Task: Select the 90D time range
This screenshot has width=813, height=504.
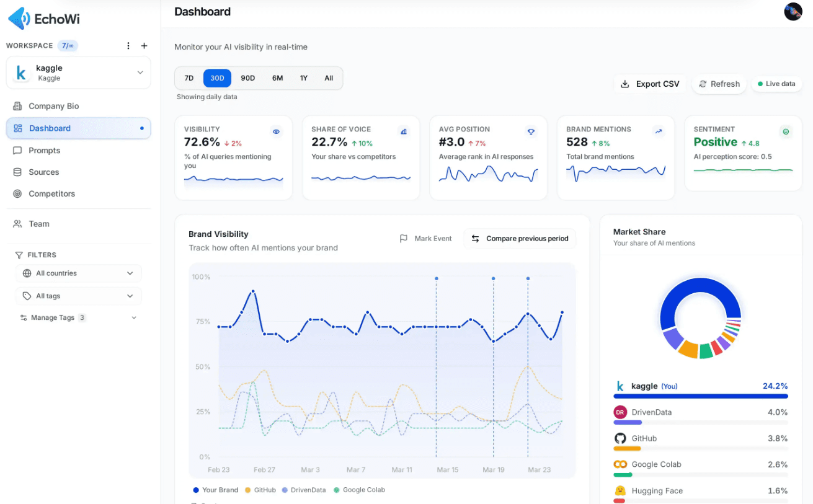Action: 248,78
